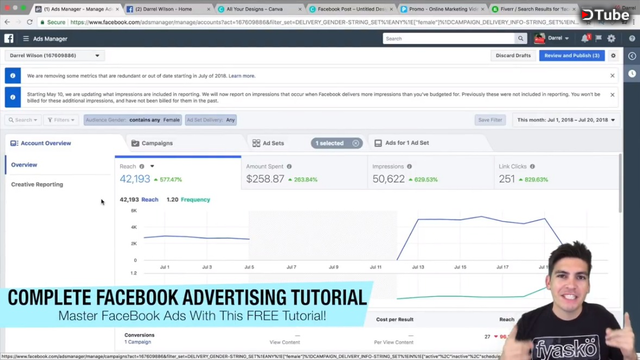The width and height of the screenshot is (640, 360).
Task: Click the DTube logo
Action: point(605,15)
